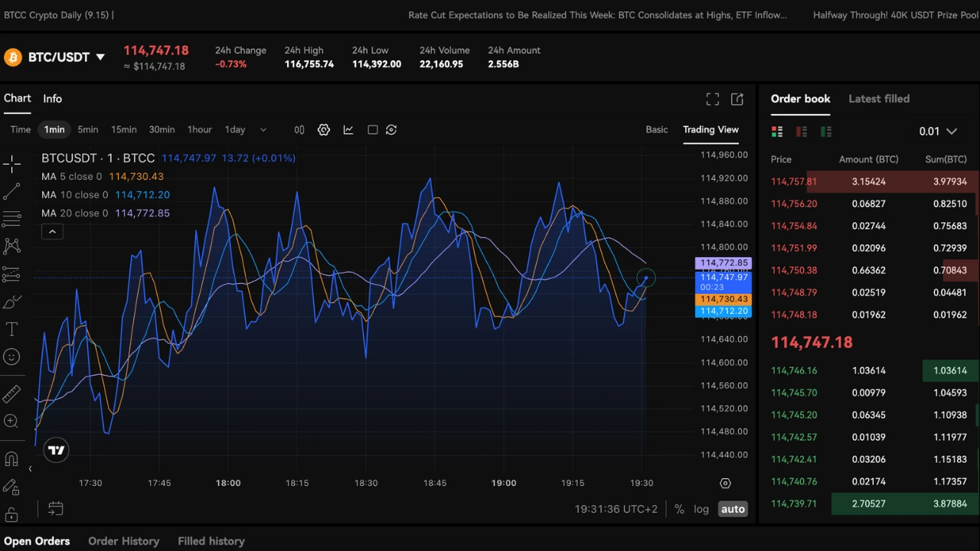Toggle percent scale mode
The height and width of the screenshot is (551, 980).
coord(679,509)
